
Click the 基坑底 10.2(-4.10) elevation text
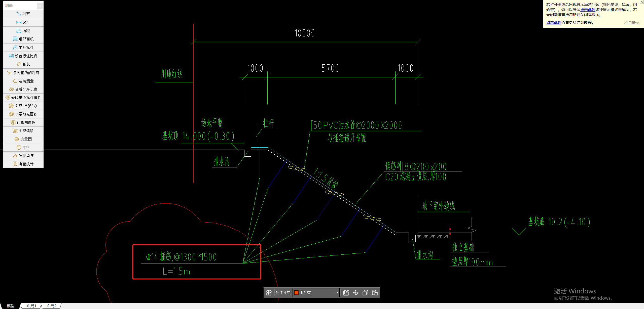559,222
